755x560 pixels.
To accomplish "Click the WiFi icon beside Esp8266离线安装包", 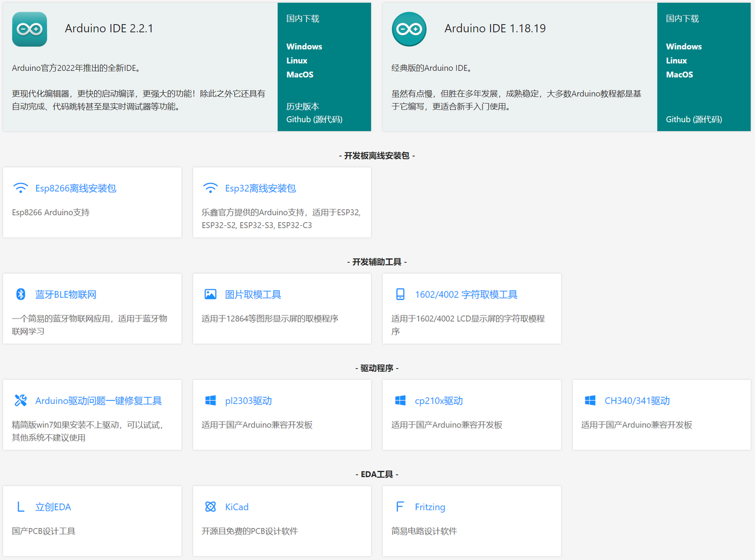I will click(20, 187).
